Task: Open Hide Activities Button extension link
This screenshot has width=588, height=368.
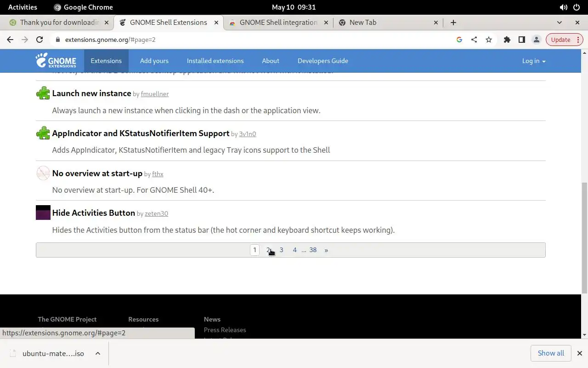Action: tap(94, 213)
